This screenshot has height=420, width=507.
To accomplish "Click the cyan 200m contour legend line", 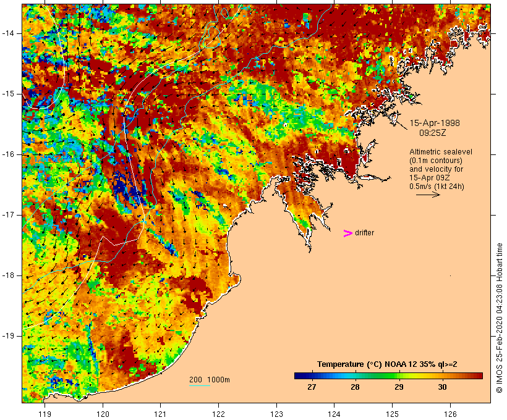I will pyautogui.click(x=200, y=385).
